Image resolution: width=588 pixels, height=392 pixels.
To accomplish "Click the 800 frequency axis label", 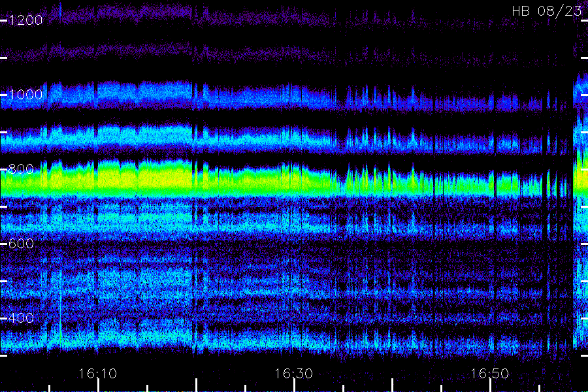I will coord(21,169).
